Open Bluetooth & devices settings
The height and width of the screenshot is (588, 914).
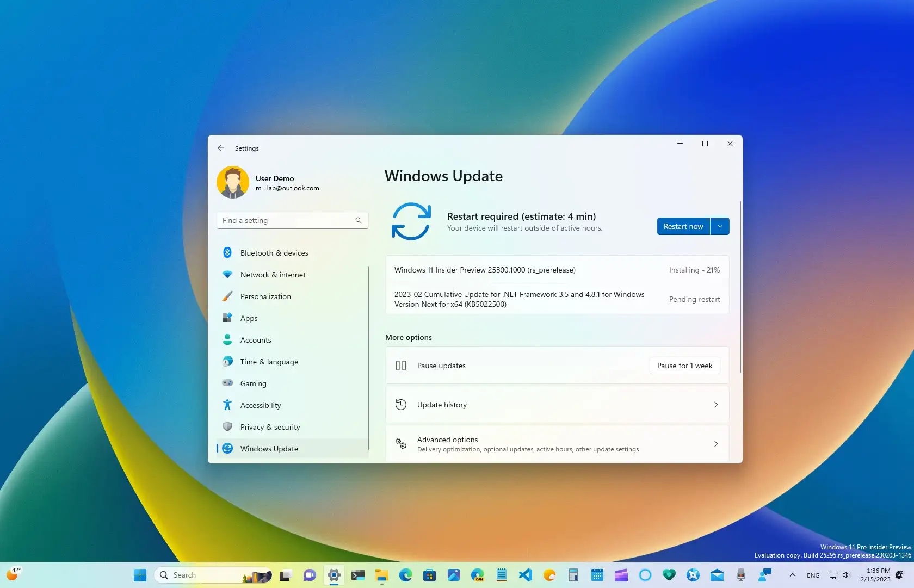[x=293, y=253]
